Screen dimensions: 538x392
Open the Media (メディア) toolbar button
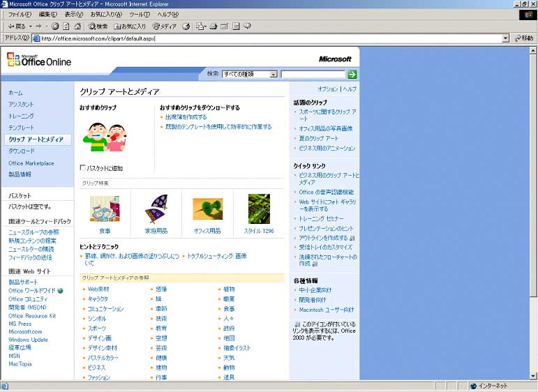pyautogui.click(x=165, y=26)
